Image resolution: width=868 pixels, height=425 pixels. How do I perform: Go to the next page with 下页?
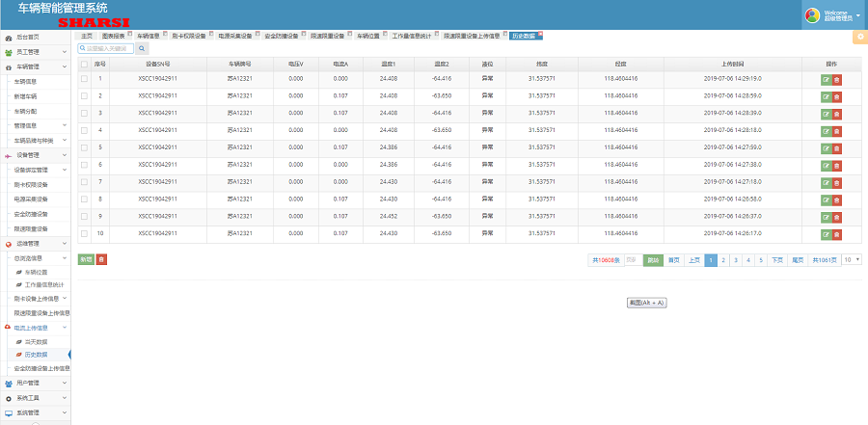[x=776, y=260]
